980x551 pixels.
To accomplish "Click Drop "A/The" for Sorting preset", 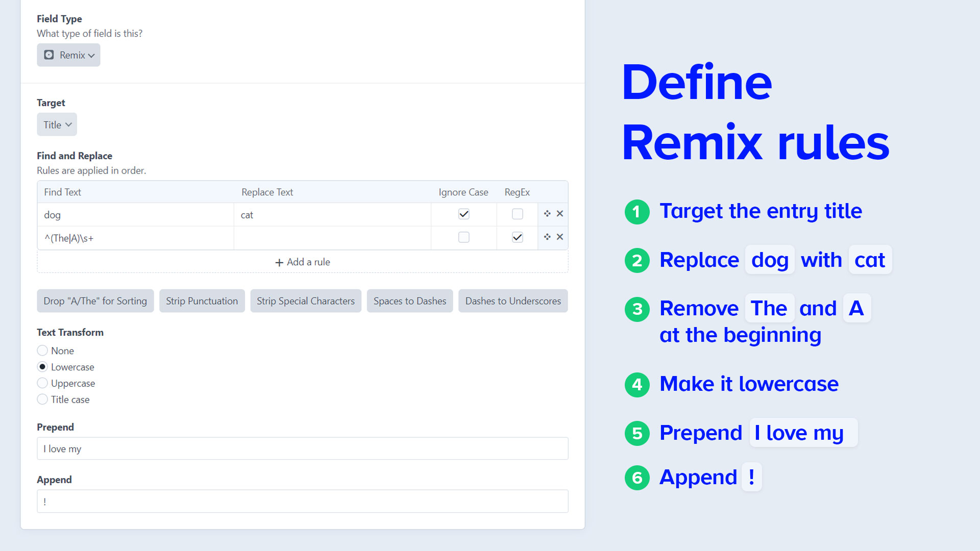I will (x=95, y=301).
